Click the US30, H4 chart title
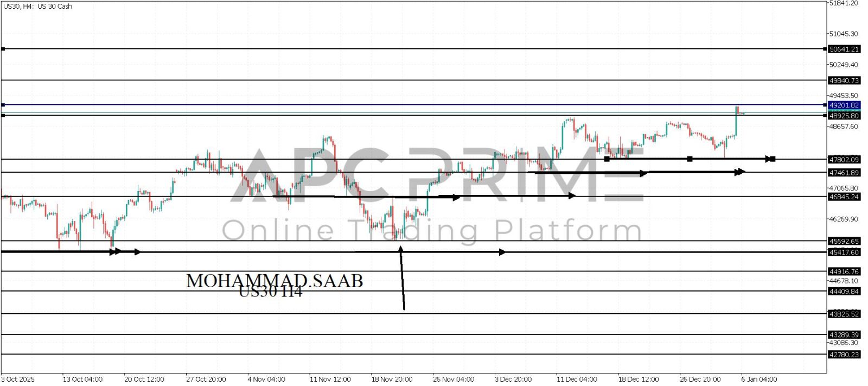This screenshot has width=868, height=386. click(37, 7)
